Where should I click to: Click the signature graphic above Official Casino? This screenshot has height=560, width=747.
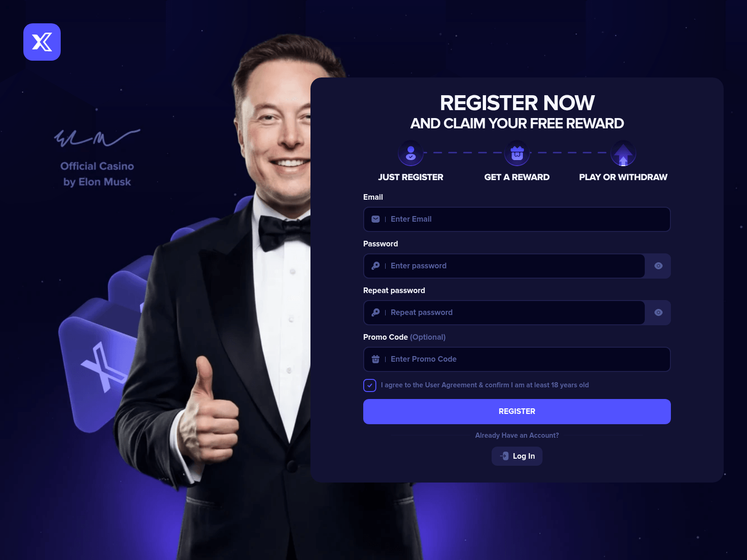[97, 139]
